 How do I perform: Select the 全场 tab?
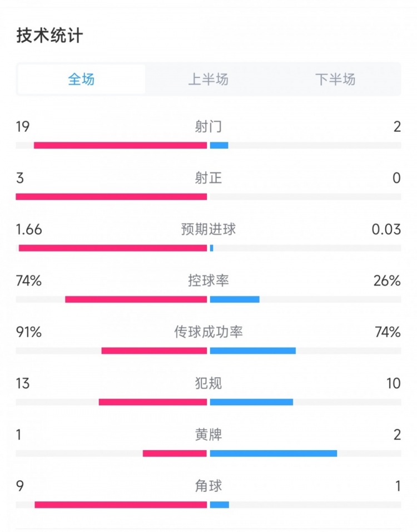pyautogui.click(x=81, y=80)
